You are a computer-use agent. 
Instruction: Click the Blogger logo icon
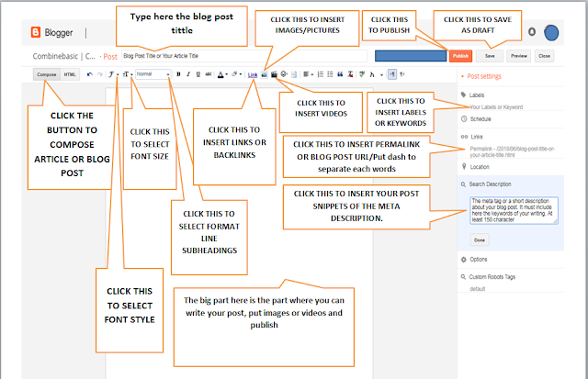(36, 33)
